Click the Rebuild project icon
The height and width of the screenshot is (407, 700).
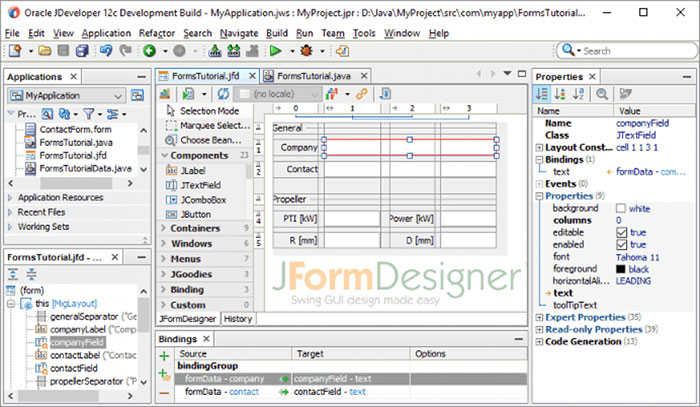tap(233, 51)
